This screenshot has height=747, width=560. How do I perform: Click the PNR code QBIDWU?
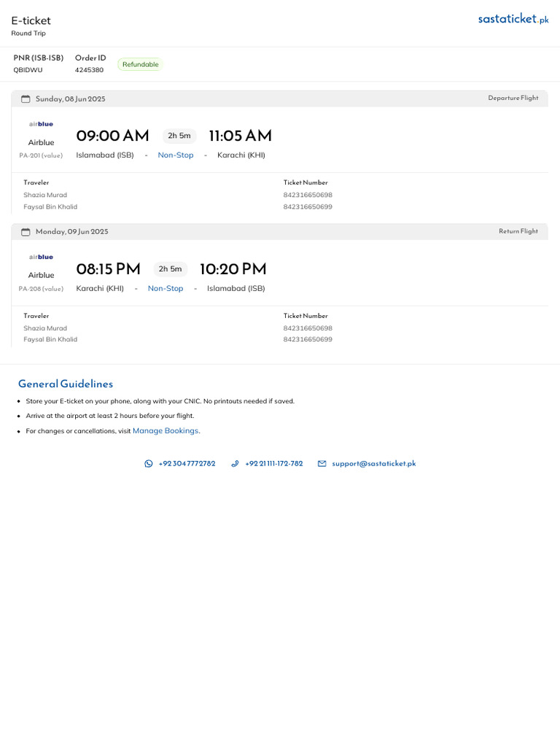point(28,70)
